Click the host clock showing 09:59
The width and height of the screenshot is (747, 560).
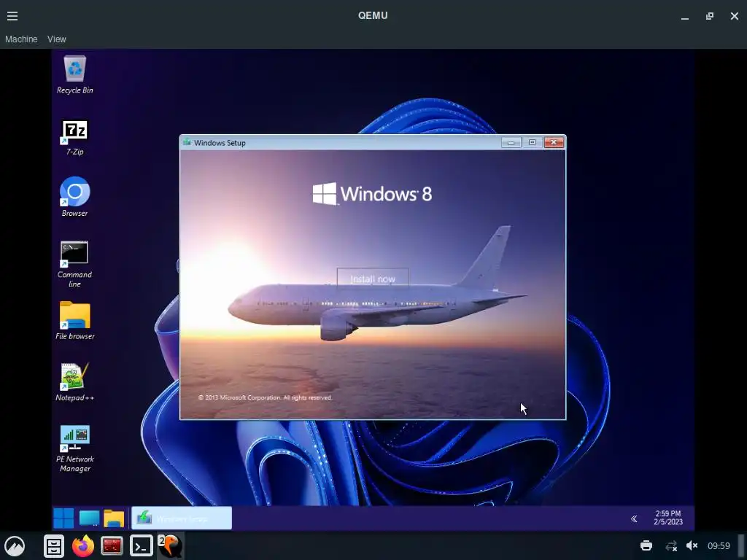(x=719, y=545)
